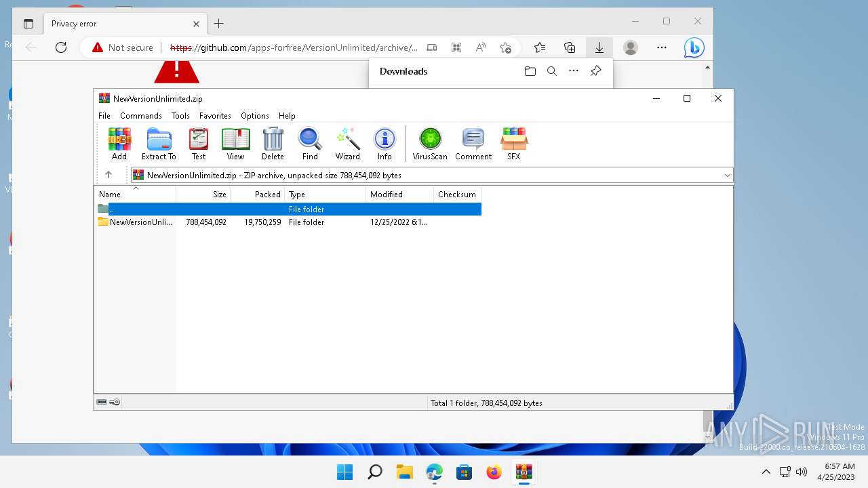Screen dimensions: 868x488
Task: Pin the Edge Downloads panel
Action: point(595,71)
